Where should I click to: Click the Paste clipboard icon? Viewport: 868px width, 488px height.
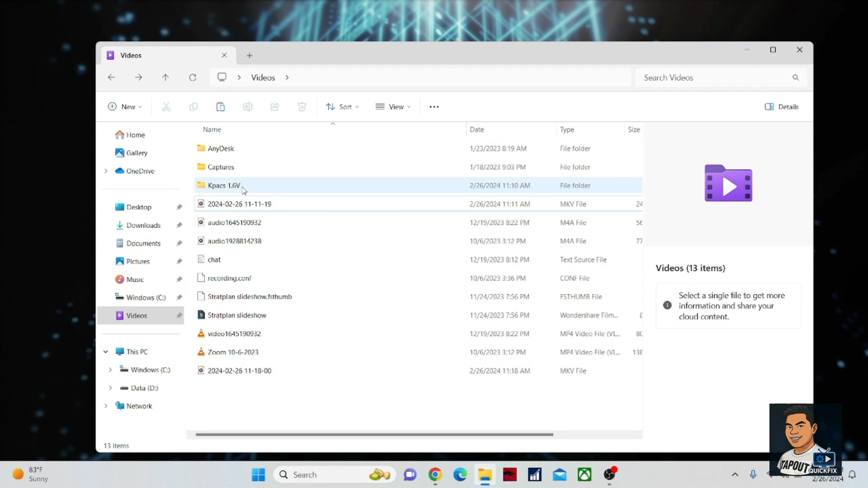coord(221,107)
